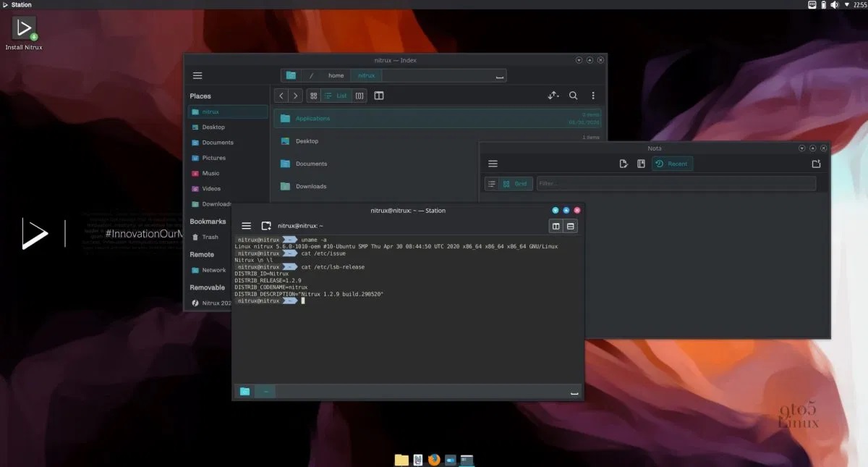
Task: Launch Firefox from the dock
Action: pos(434,460)
